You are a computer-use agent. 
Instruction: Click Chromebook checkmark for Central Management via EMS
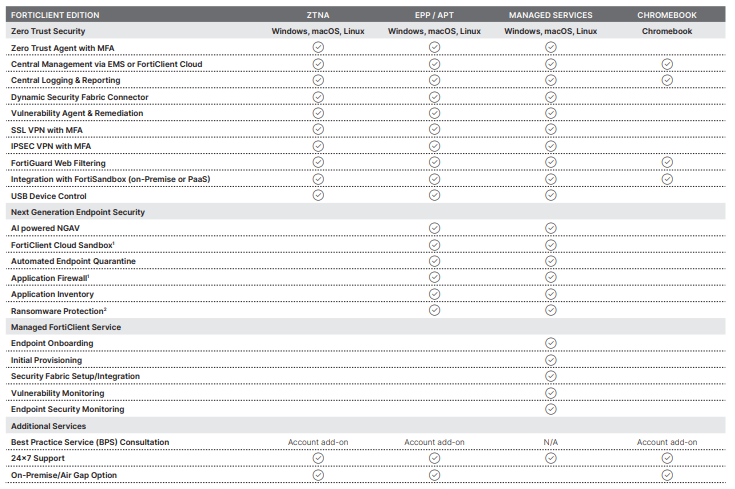(667, 64)
